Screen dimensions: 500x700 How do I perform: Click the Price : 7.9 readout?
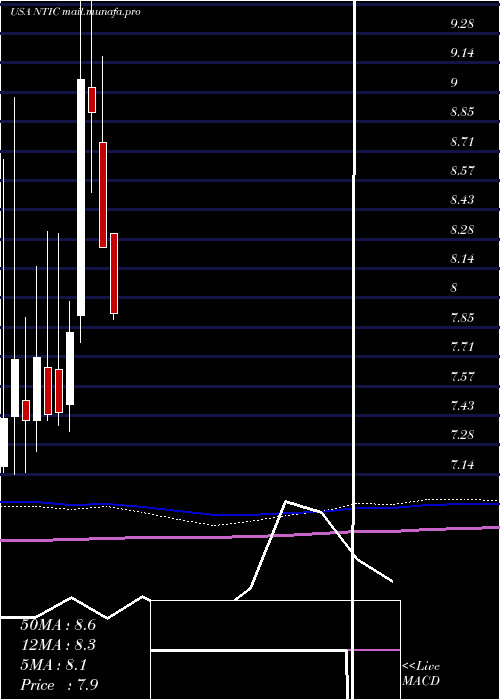(59, 685)
